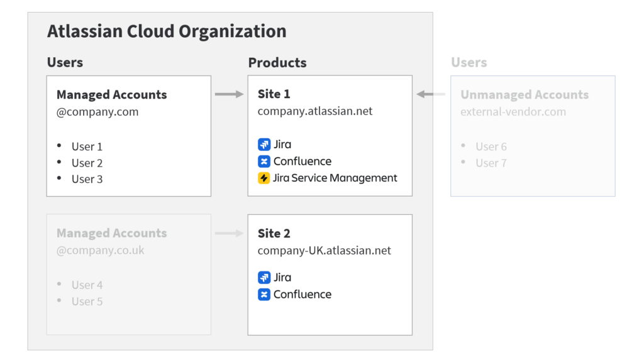Select the company.atlassian.net site URL

(x=315, y=111)
